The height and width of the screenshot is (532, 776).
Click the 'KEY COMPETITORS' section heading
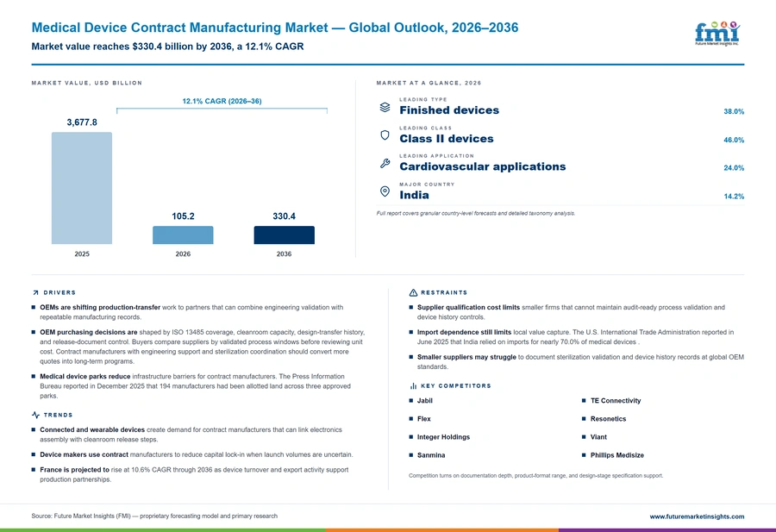coord(456,386)
